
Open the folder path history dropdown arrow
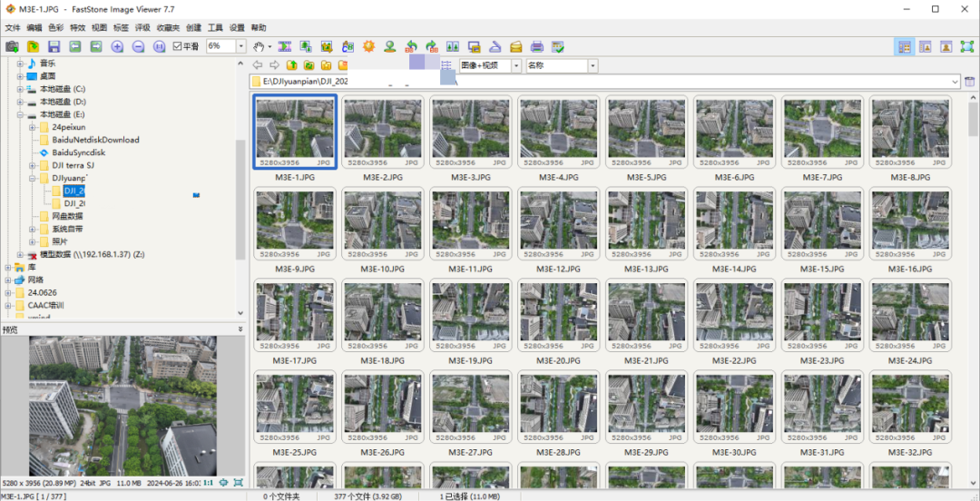click(x=955, y=82)
